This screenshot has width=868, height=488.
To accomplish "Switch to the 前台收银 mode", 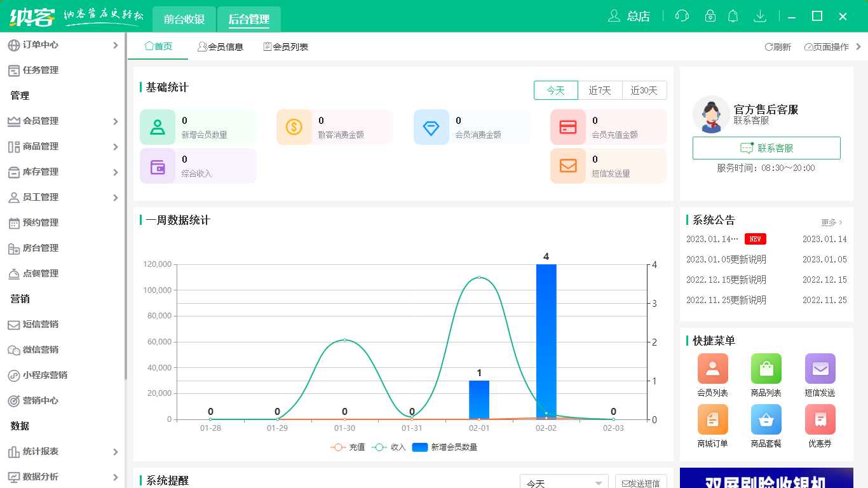I will coord(182,19).
